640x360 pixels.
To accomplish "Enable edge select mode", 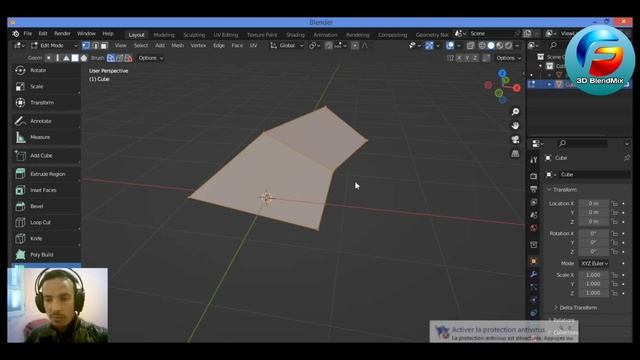I will coord(96,46).
